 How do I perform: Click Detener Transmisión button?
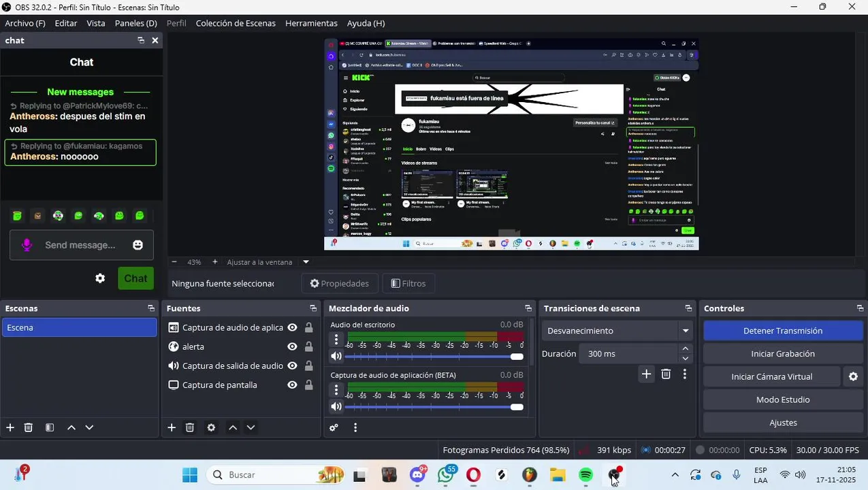coord(783,331)
